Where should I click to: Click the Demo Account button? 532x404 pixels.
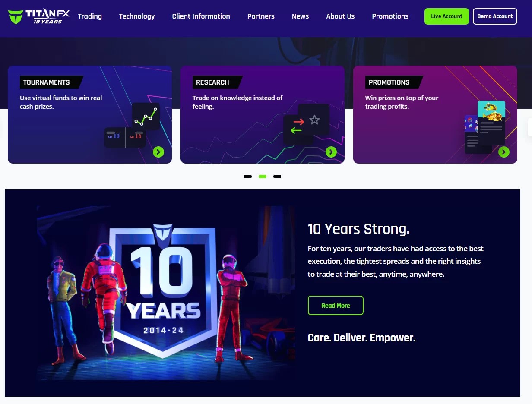[x=495, y=16]
